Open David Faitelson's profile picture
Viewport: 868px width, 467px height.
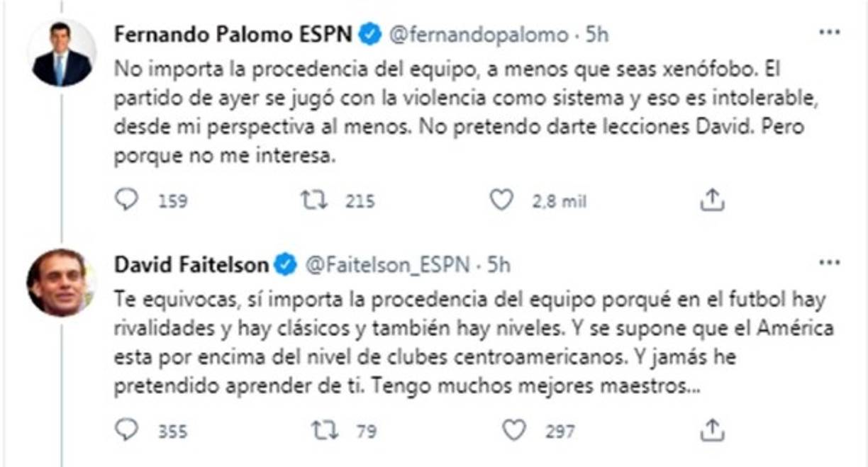(62, 282)
